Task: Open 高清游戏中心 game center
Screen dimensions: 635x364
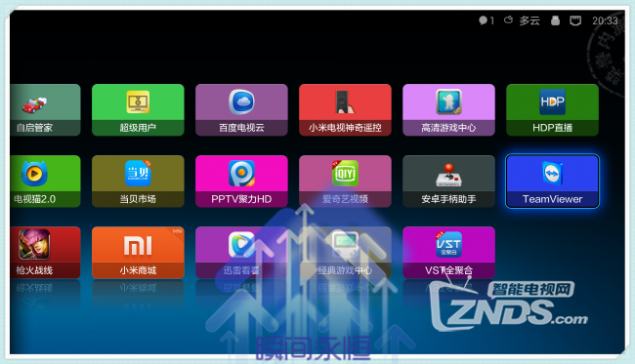Action: [448, 109]
